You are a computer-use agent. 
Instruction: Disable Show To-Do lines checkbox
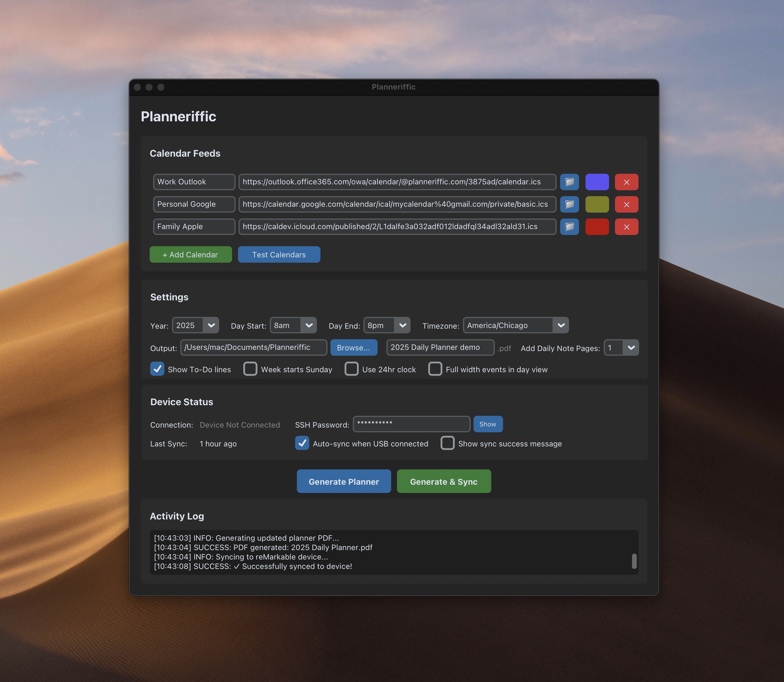tap(157, 369)
